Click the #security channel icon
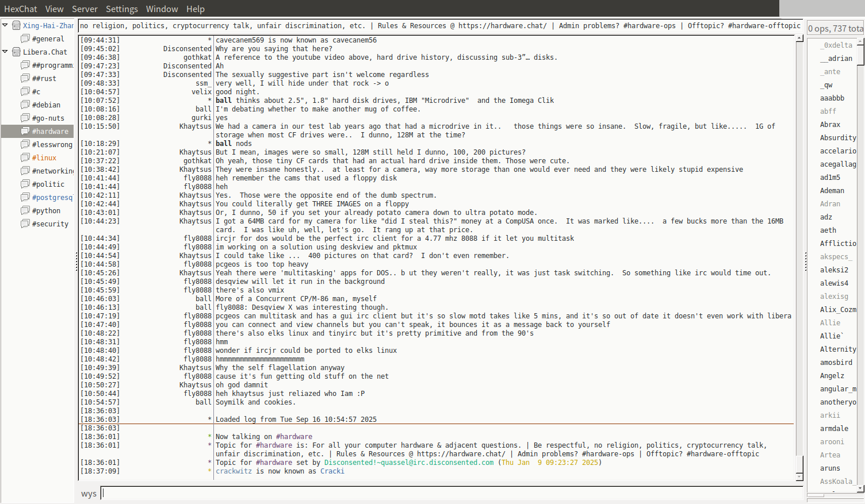 point(25,224)
